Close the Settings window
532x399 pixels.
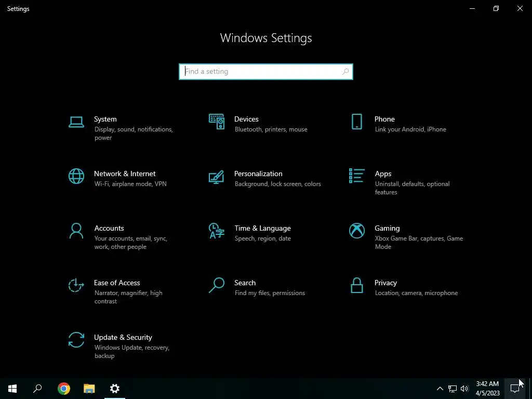tap(520, 8)
